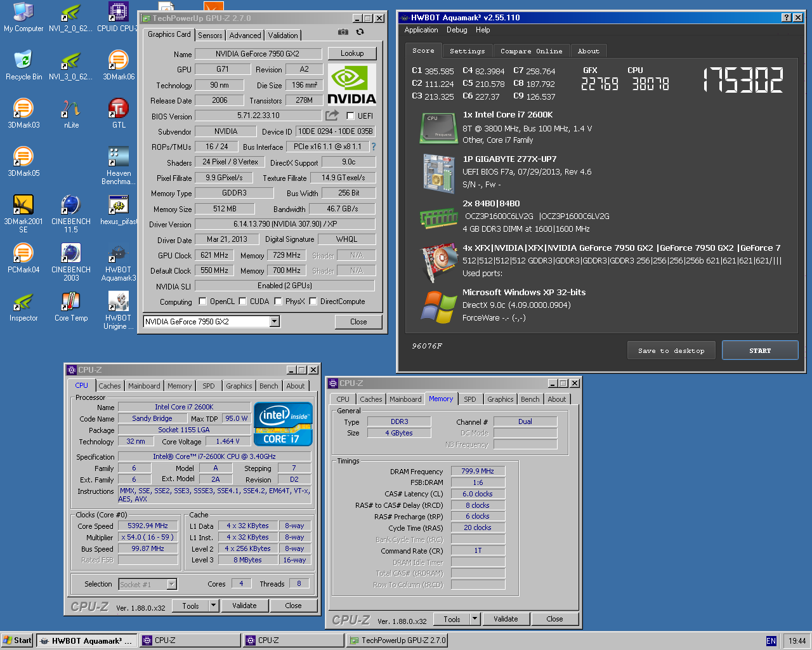Open the Application menu in Aquamark
Image resolution: width=812 pixels, height=650 pixels.
[421, 30]
